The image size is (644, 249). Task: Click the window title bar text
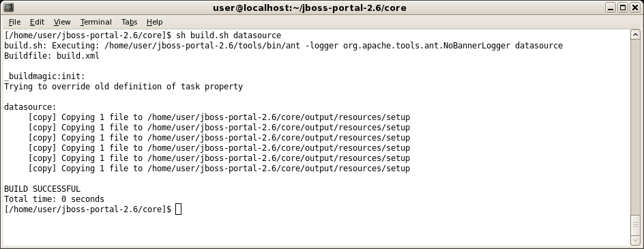pos(310,8)
